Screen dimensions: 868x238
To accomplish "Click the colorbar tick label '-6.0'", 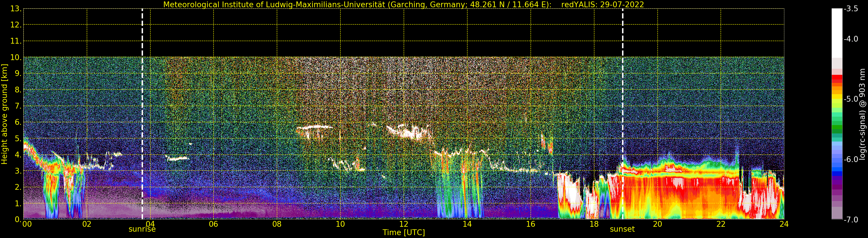I will pyautogui.click(x=851, y=159).
